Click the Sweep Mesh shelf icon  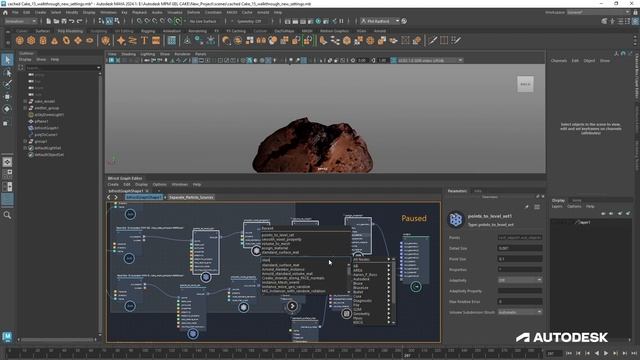[x=133, y=40]
